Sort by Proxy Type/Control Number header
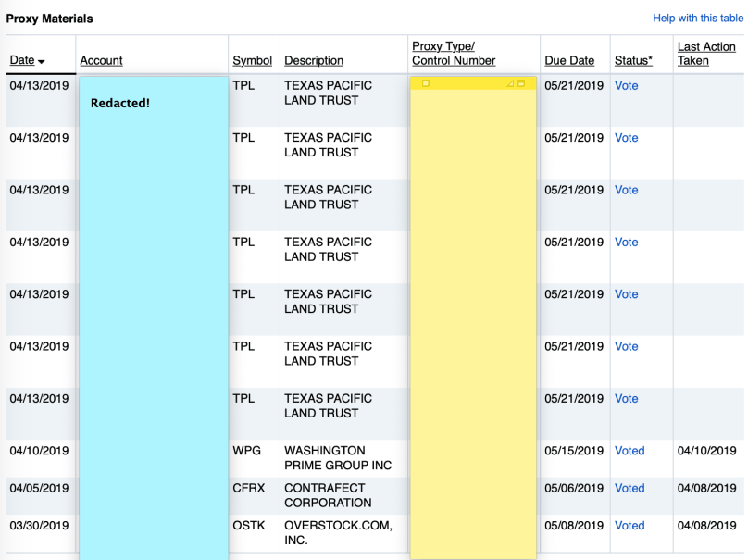The height and width of the screenshot is (560, 748). 453,54
